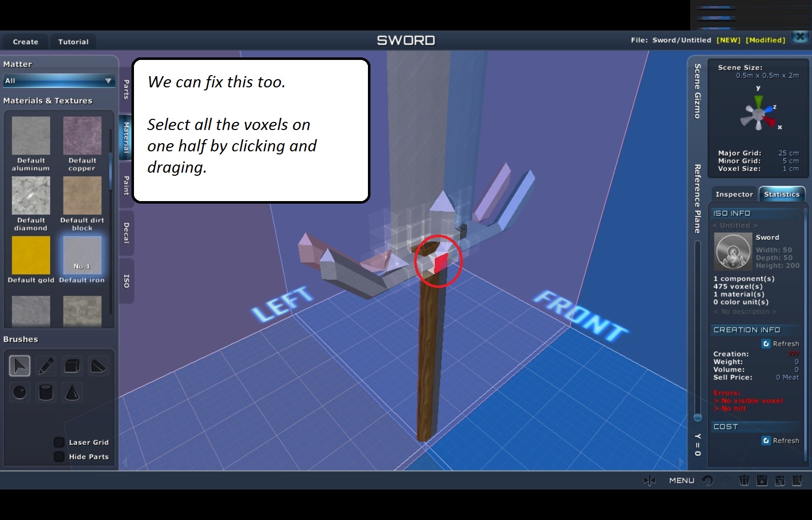Screen dimensions: 812x520
Task: Click the 'No visible voxel' error text
Action: pyautogui.click(x=749, y=401)
